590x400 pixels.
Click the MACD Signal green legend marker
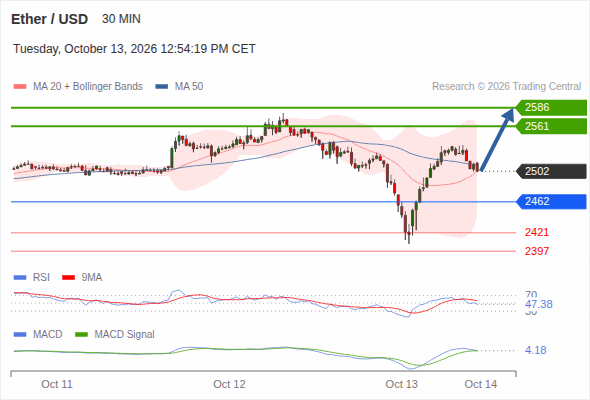(x=81, y=335)
